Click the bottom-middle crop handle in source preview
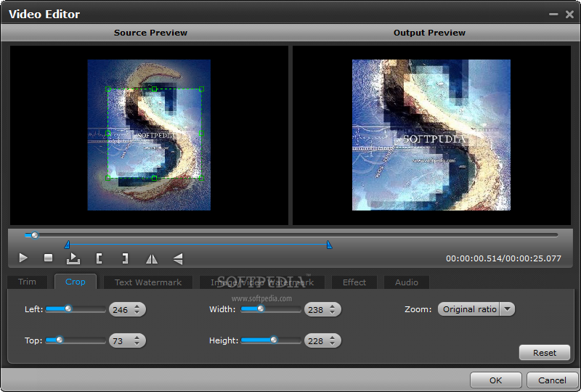Screen dimensions: 581x392 pyautogui.click(x=155, y=179)
